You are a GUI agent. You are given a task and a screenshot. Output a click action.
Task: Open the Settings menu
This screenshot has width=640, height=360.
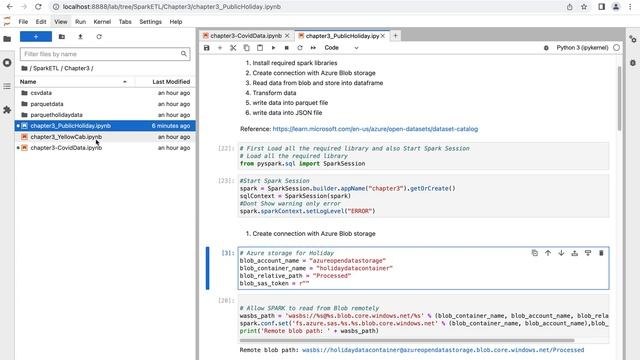151,22
